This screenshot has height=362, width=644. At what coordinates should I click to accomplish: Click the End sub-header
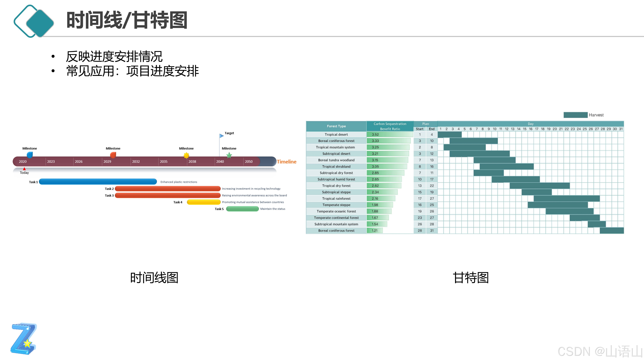431,129
